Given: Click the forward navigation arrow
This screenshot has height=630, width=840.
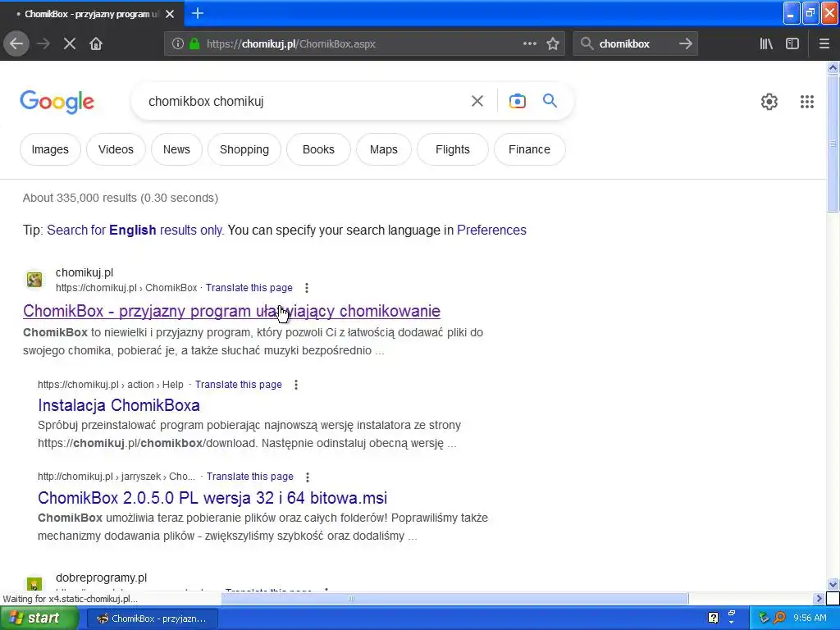Looking at the screenshot, I should pyautogui.click(x=43, y=44).
